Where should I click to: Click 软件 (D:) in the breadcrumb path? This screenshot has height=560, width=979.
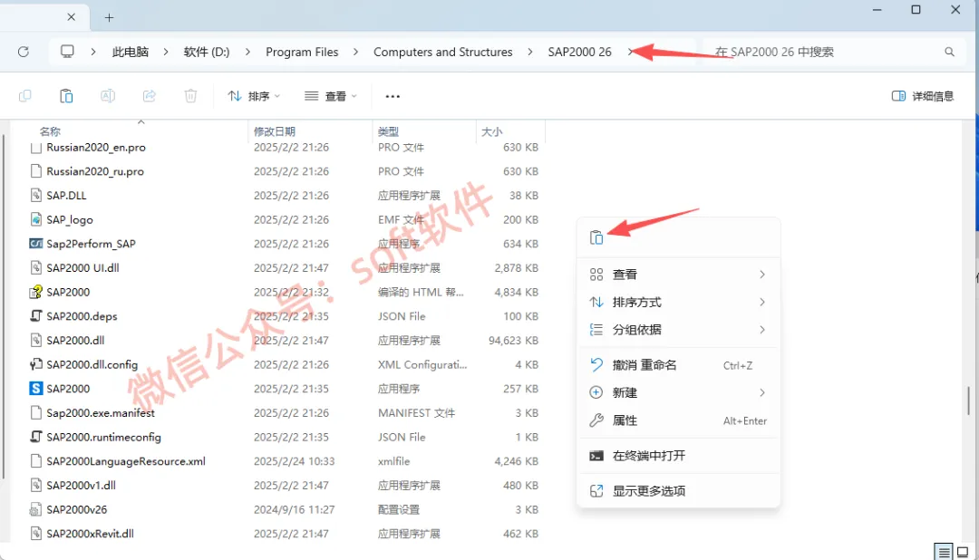tap(207, 52)
